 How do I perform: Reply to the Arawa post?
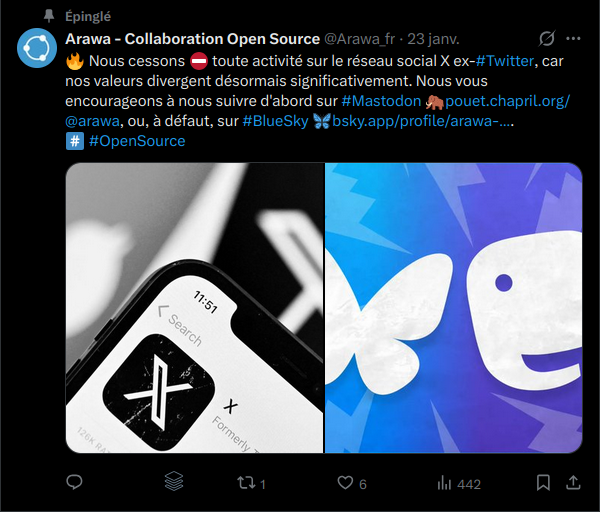click(x=74, y=483)
